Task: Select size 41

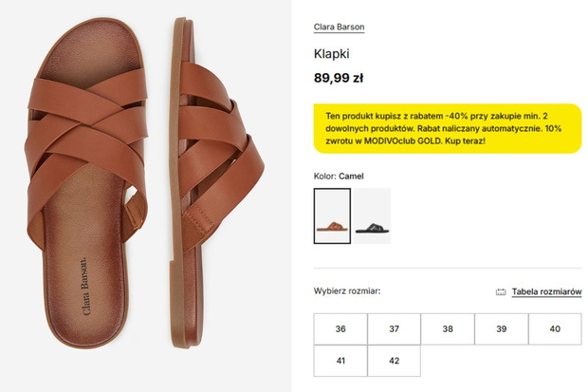Action: pyautogui.click(x=340, y=361)
